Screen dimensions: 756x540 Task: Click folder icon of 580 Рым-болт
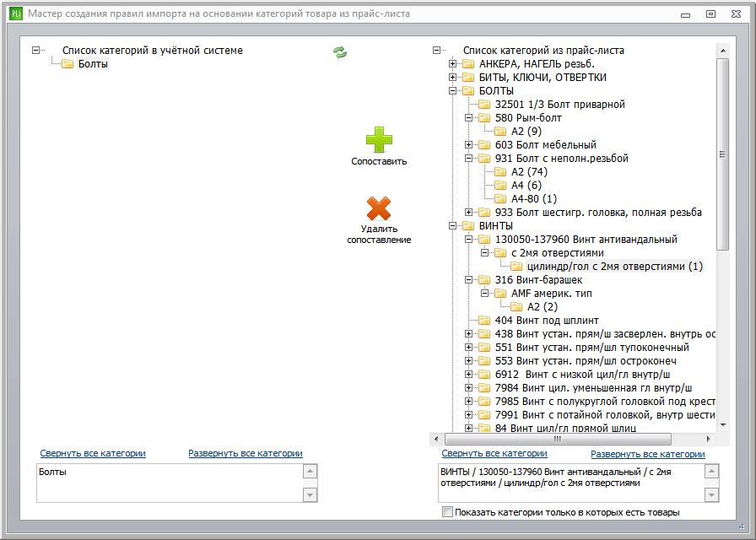484,117
